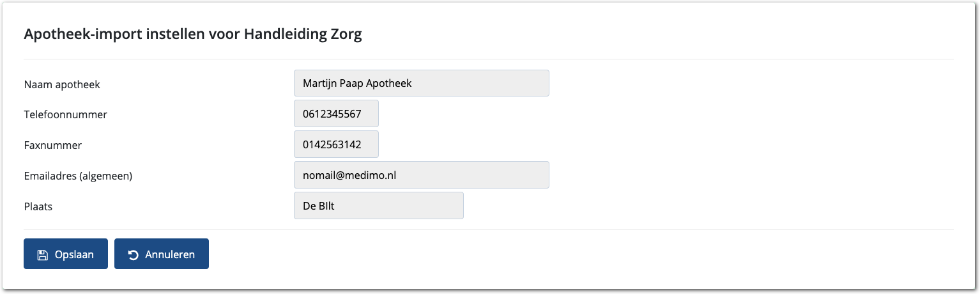Click the Plaats field containing De Bllt

[x=378, y=206]
